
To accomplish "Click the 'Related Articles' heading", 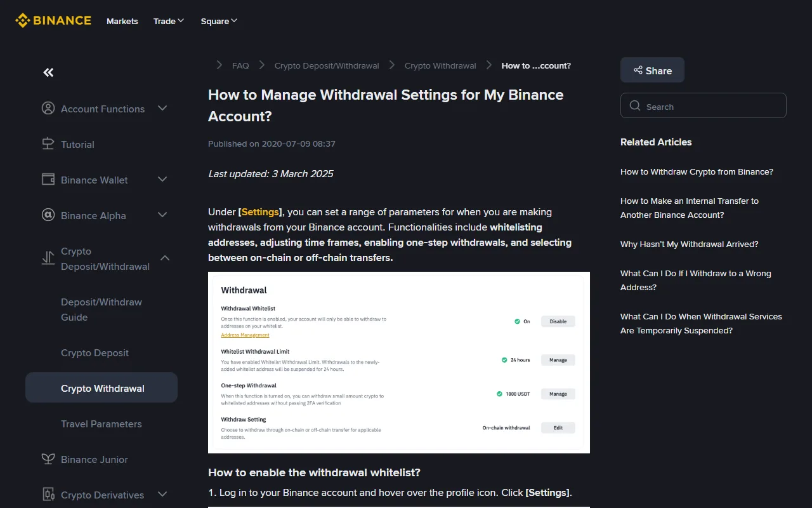I will 656,142.
